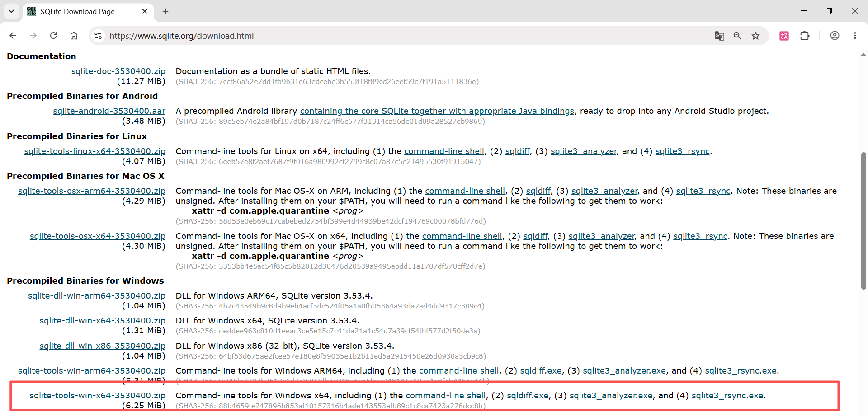Screen dimensions: 868x416
Task: Open sqlite3_analyzer.exe link in Windows x64 row
Action: coord(611,395)
